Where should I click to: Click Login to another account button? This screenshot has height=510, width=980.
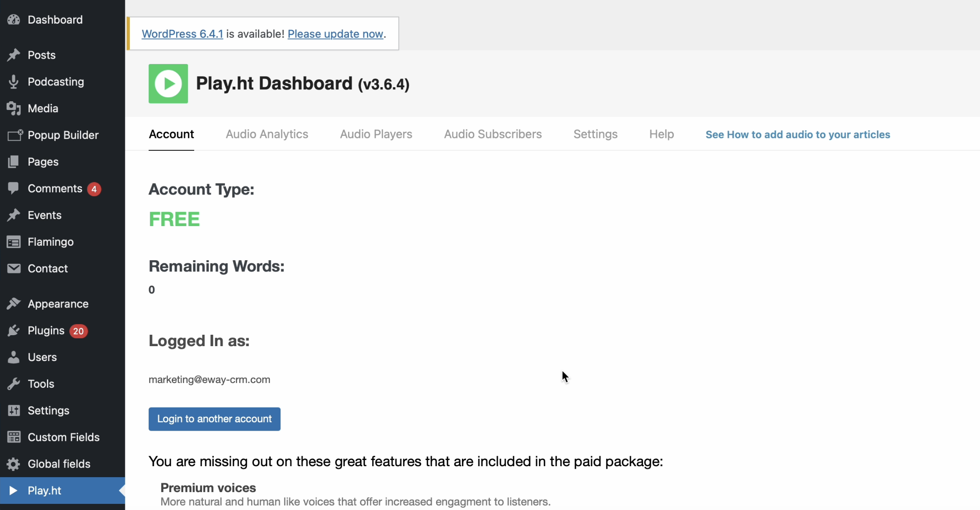pos(214,419)
